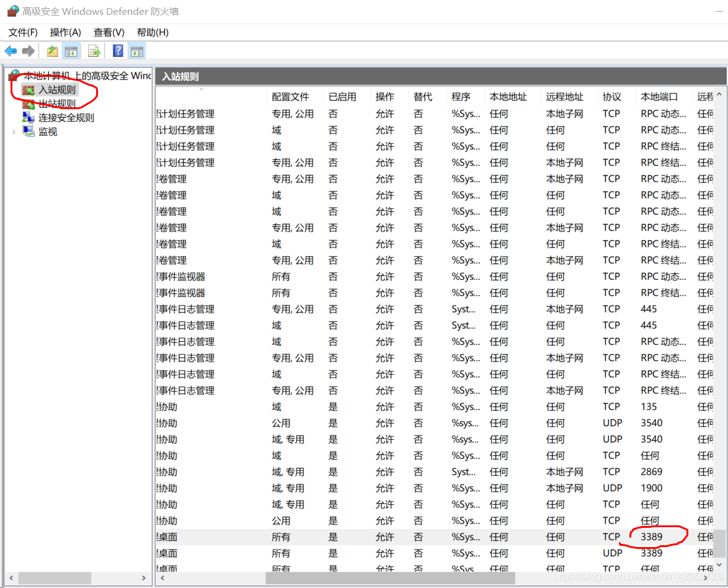
Task: Select 协助 UDP rule with port 1900
Action: pos(435,488)
